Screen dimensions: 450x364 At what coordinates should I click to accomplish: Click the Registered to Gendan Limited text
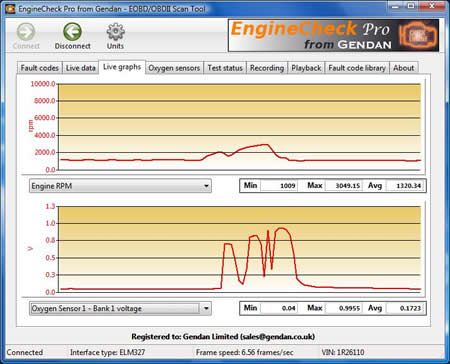click(223, 337)
